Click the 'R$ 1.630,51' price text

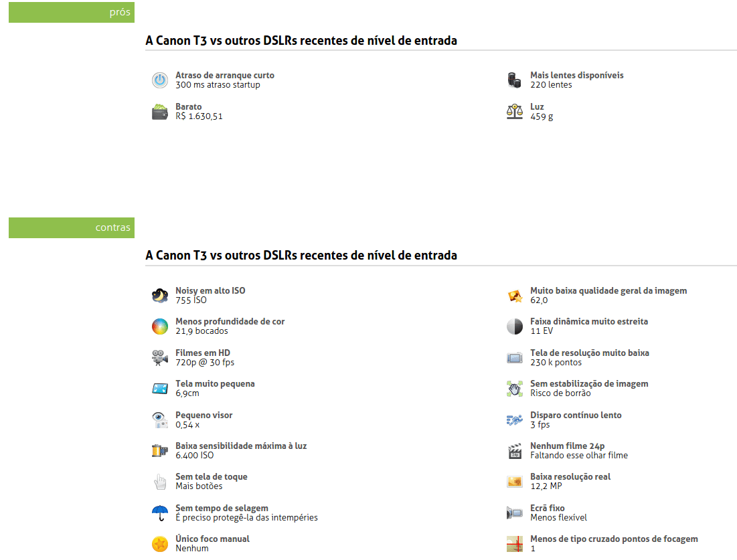coord(199,116)
